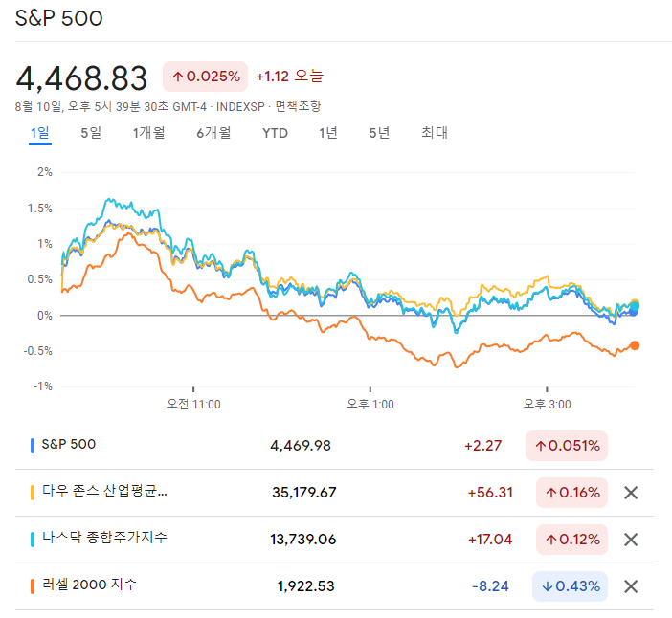Click the value 13,739.06
The image size is (672, 618).
pyautogui.click(x=303, y=540)
